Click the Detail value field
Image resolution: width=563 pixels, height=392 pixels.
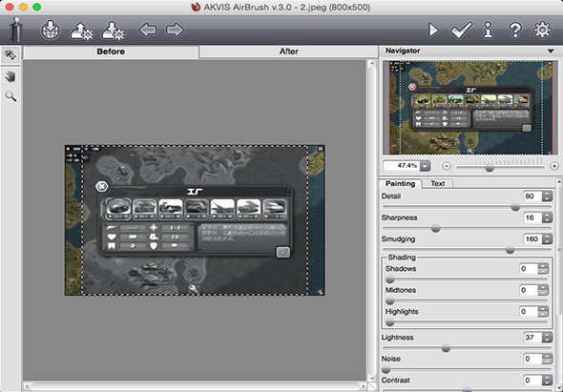[x=532, y=196]
